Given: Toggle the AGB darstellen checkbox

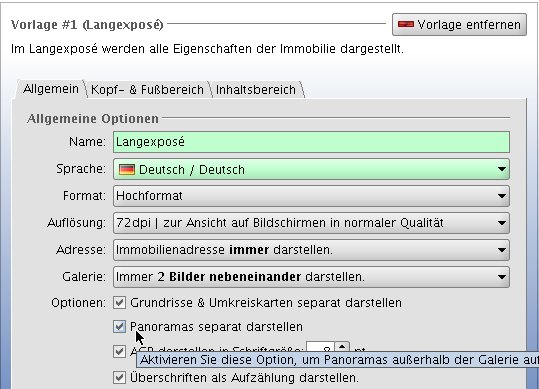Looking at the screenshot, I should tap(119, 352).
